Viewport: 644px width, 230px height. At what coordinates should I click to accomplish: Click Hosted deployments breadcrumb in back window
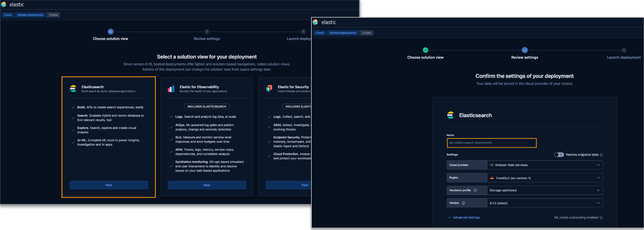[x=30, y=15]
